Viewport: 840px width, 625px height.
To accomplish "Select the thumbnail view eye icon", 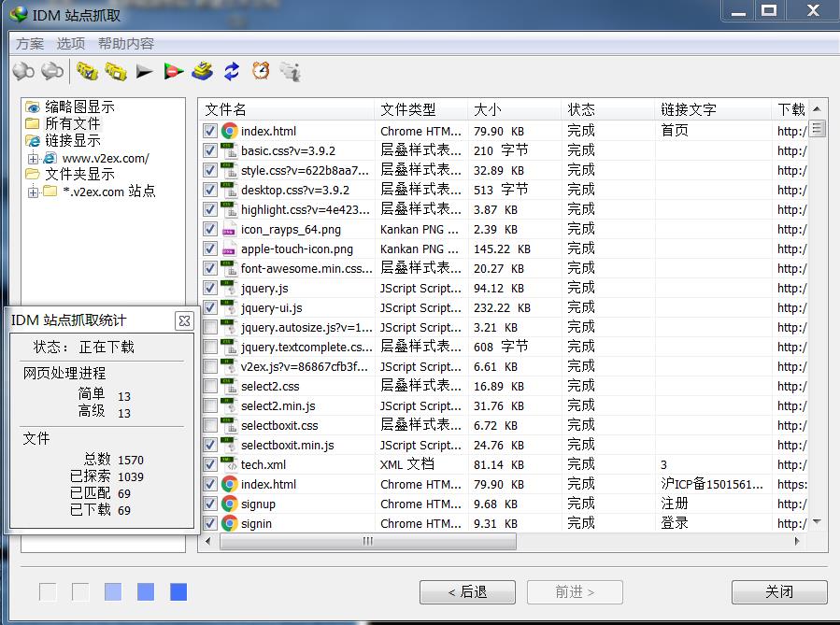I will (x=33, y=107).
